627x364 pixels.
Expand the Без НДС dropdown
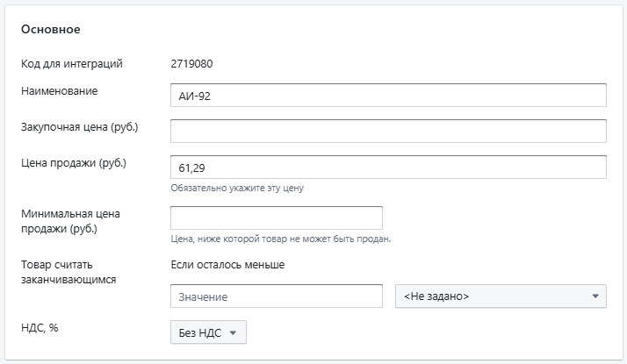208,332
